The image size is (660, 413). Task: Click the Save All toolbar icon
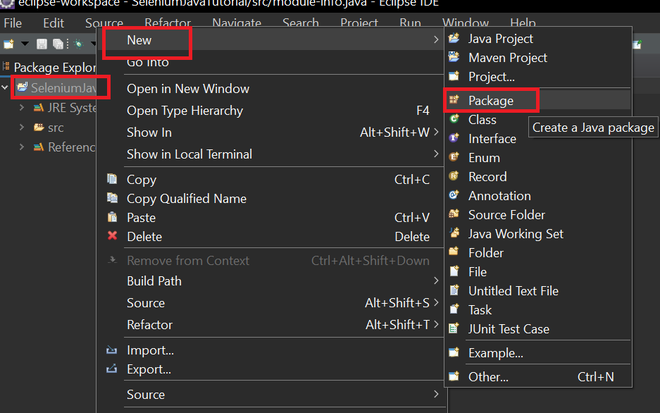click(x=58, y=44)
